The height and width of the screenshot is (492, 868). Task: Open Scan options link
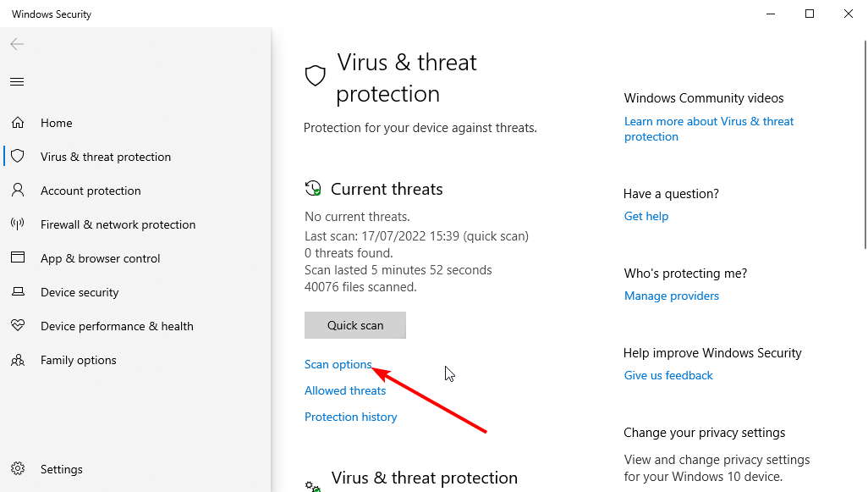pos(338,365)
